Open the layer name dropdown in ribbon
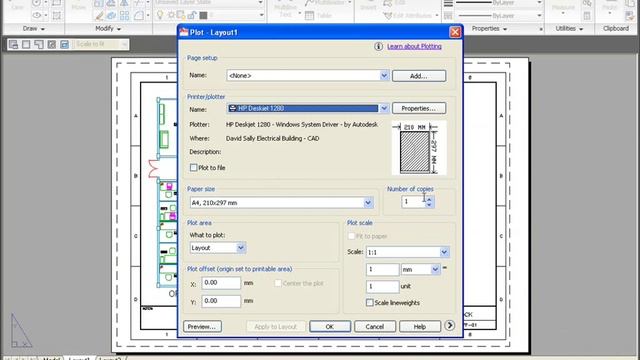This screenshot has height=360, width=640. coord(261,16)
